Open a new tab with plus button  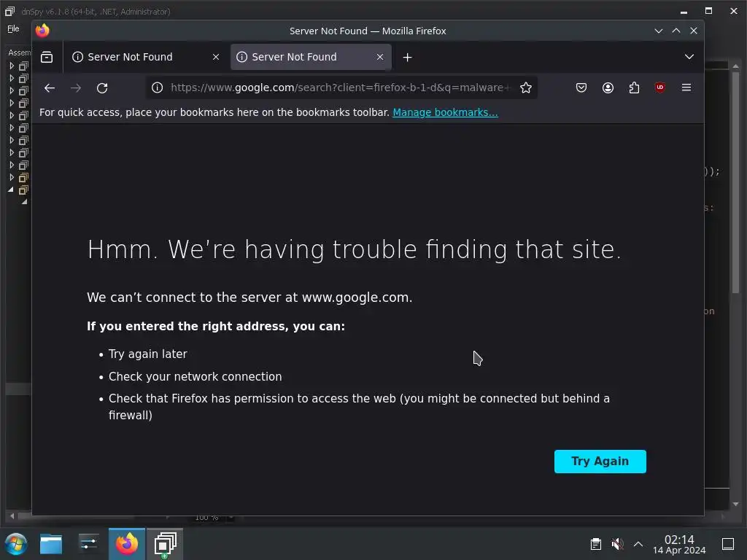[x=407, y=57]
